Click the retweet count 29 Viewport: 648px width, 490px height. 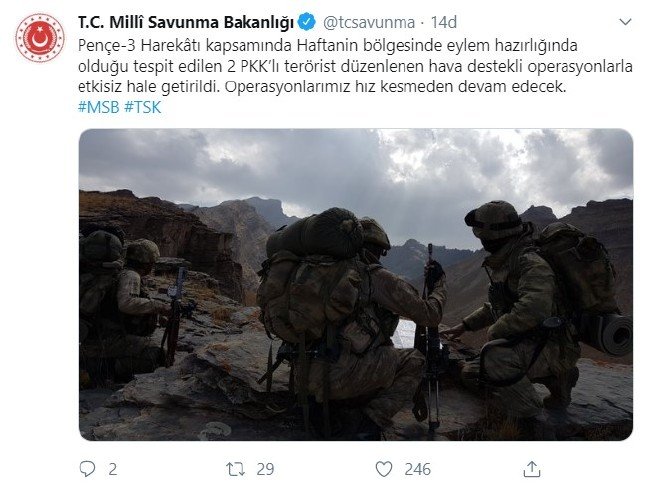tap(265, 469)
